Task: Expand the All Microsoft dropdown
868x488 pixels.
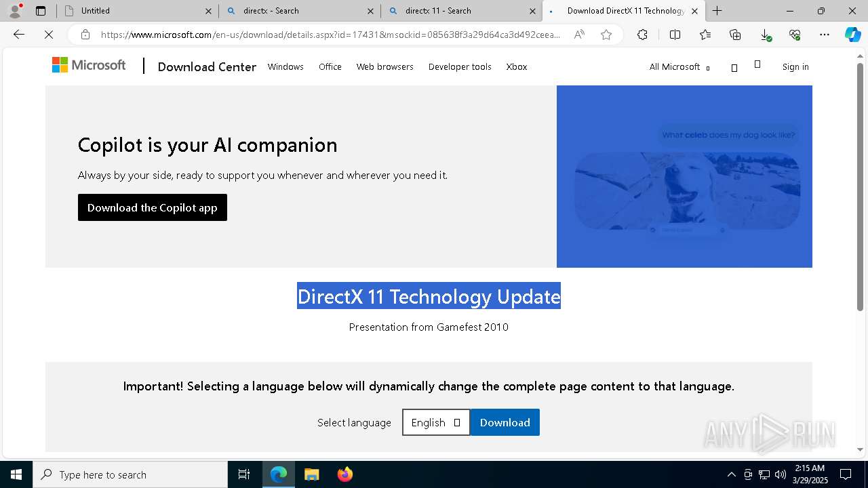Action: coord(679,66)
